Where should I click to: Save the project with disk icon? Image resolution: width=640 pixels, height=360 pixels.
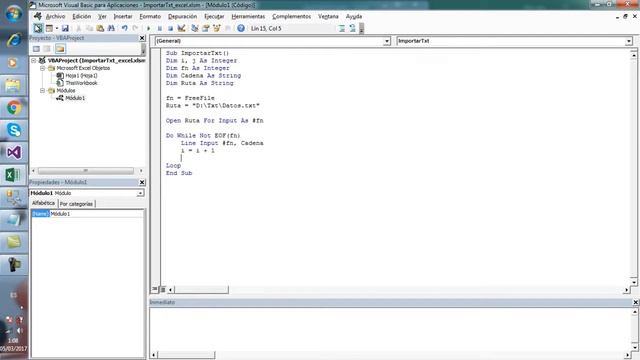click(65, 28)
